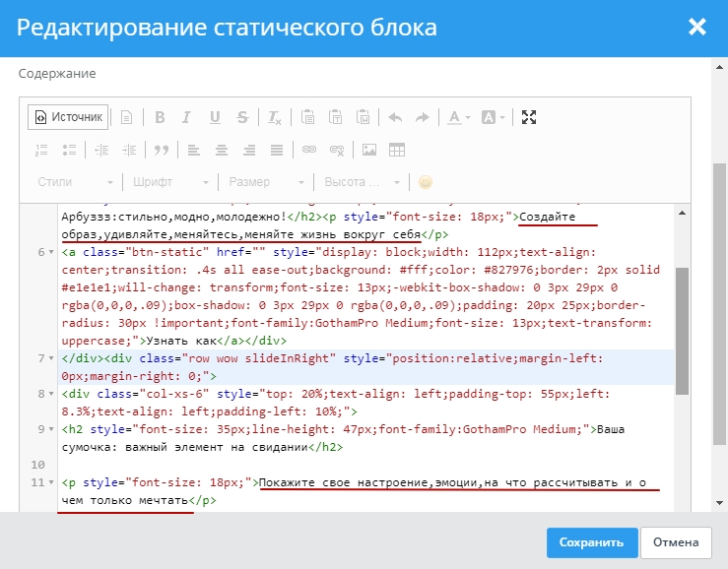Toggle italic formatting

pyautogui.click(x=187, y=117)
